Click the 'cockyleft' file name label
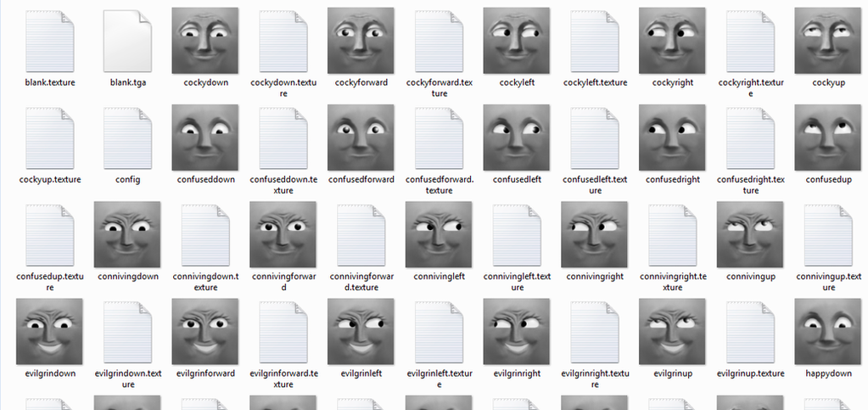The width and height of the screenshot is (868, 410). (x=517, y=82)
